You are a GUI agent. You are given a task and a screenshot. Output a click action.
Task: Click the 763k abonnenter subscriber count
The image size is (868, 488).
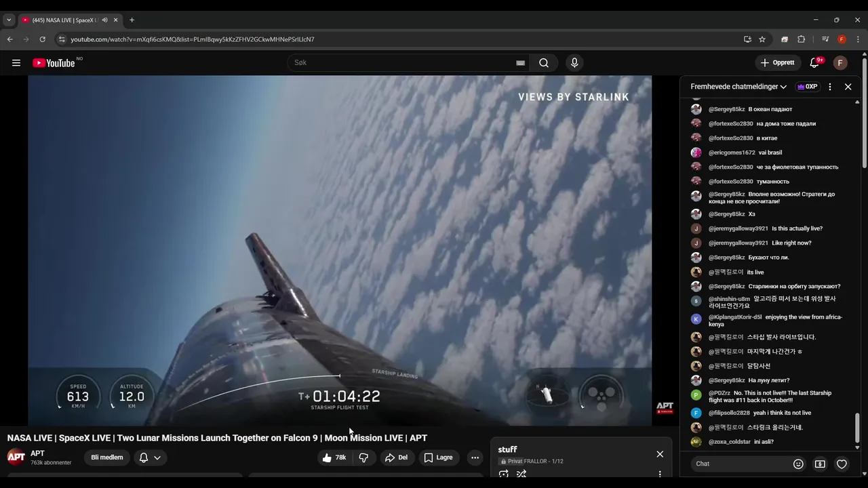[x=51, y=463]
